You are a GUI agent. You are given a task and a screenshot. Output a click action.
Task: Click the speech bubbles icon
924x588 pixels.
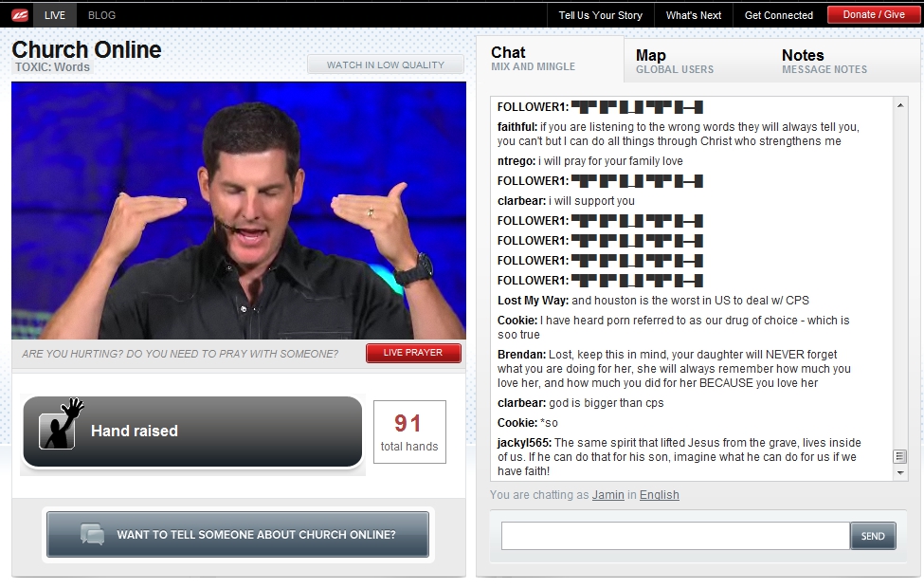pos(92,534)
